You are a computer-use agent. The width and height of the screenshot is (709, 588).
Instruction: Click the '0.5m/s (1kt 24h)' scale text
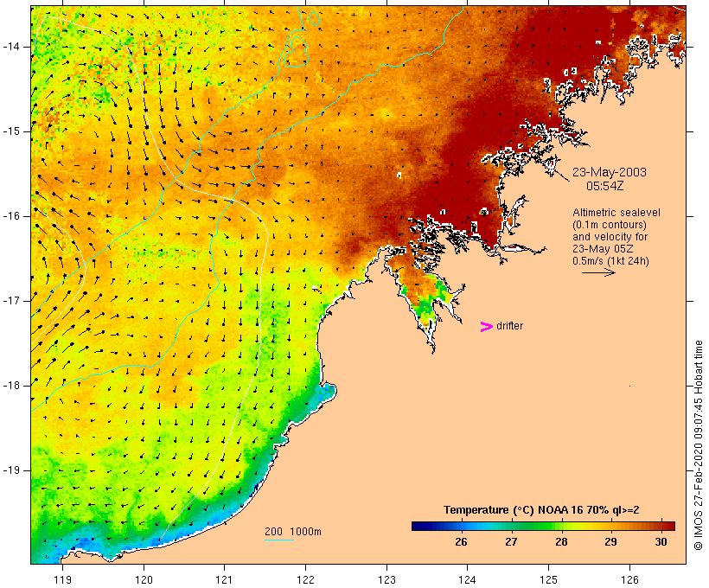(610, 261)
